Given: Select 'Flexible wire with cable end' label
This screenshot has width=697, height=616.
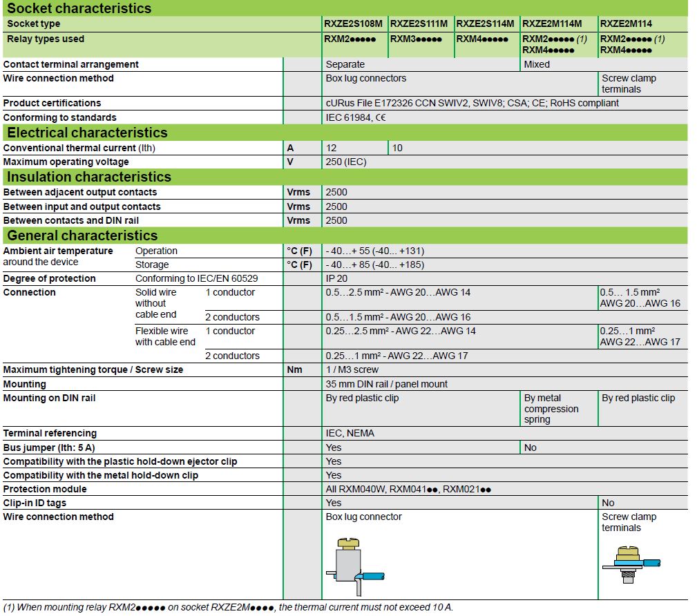Looking at the screenshot, I should coord(165,336).
